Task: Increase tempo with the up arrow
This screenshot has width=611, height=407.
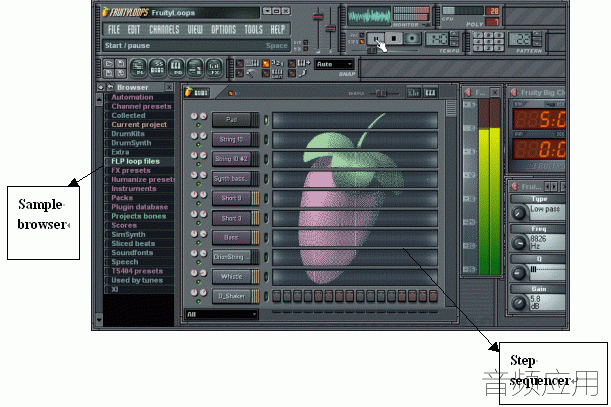Action: coord(454,35)
